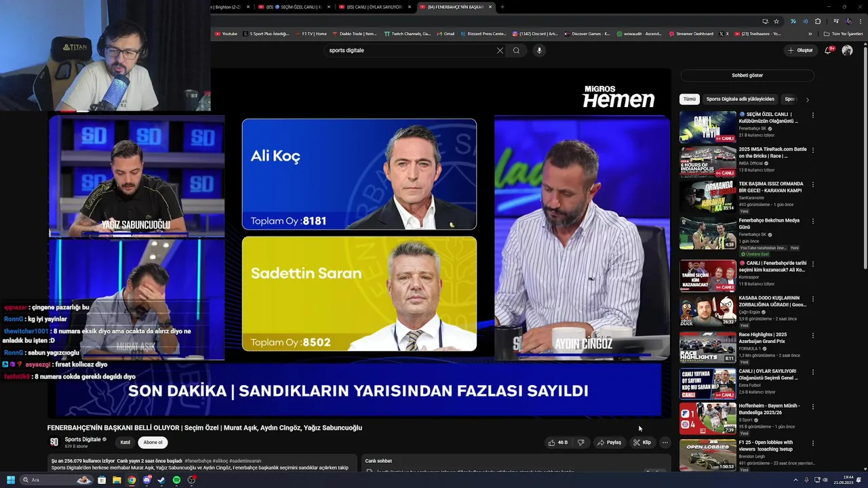Show hidden system tray icons
Viewport: 868px width, 488px height.
795,480
